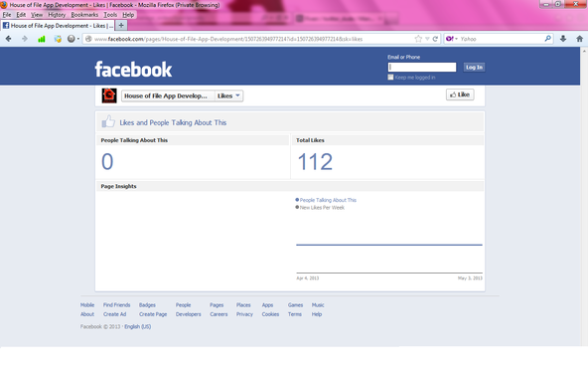This screenshot has width=588, height=368.
Task: Open the Terms footer link
Action: click(295, 314)
